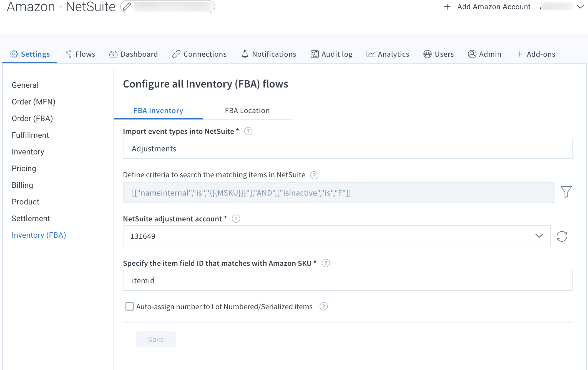
Task: Click Add Amazon Account text link
Action: (x=494, y=7)
